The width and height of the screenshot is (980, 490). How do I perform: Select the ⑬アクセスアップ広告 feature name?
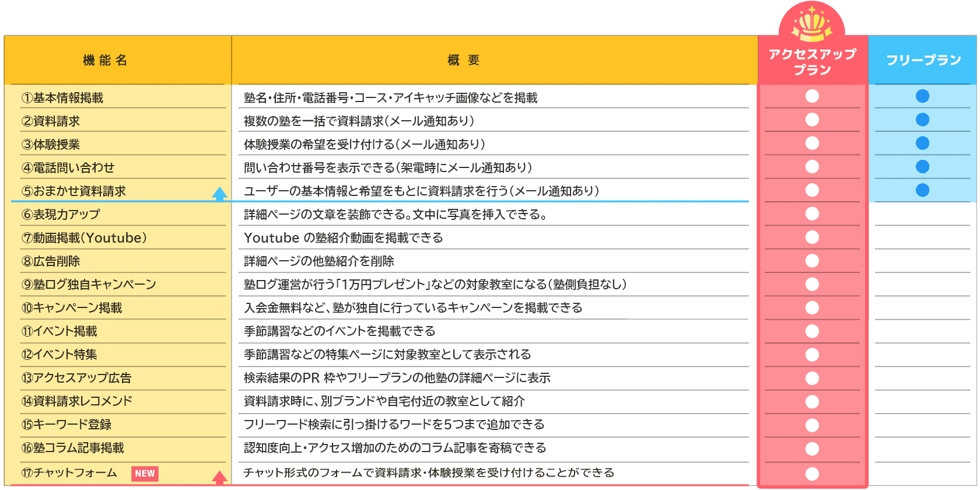[x=76, y=378]
